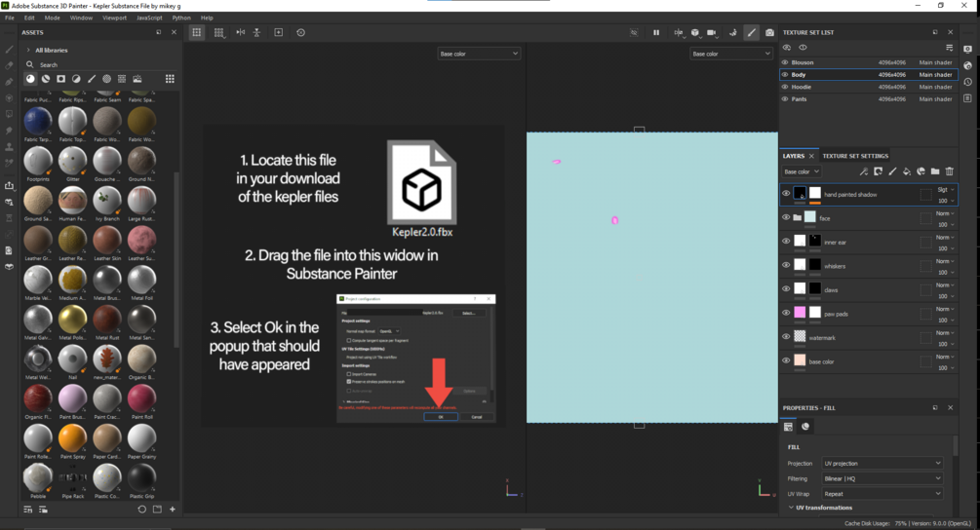The image size is (980, 530).
Task: Open the Viewport menu
Action: coord(114,18)
